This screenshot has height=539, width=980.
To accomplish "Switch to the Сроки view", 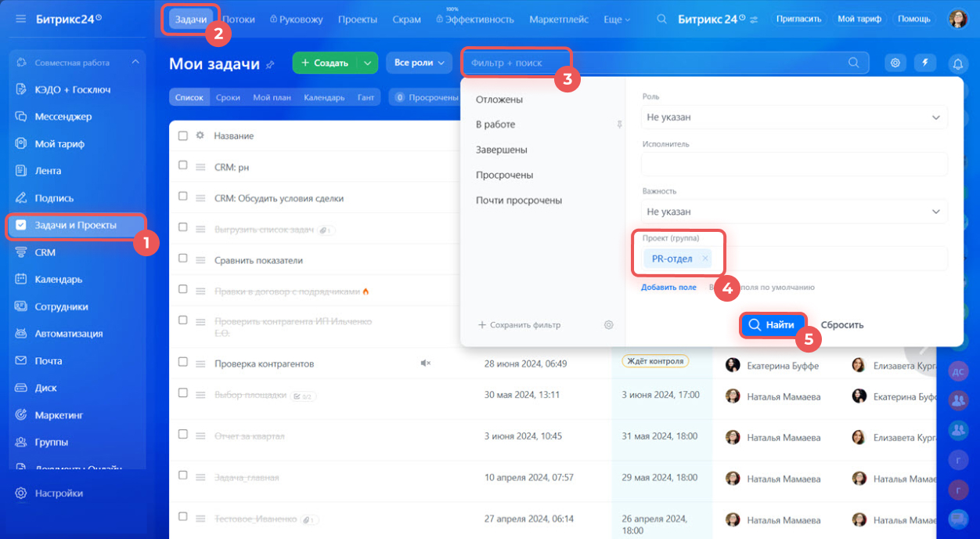I will 228,98.
